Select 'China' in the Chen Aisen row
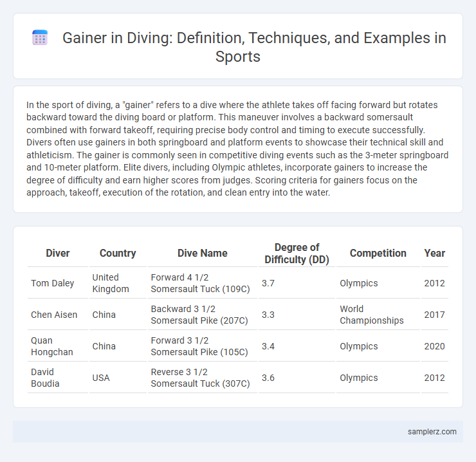Image resolution: width=476 pixels, height=462 pixels. pos(118,315)
